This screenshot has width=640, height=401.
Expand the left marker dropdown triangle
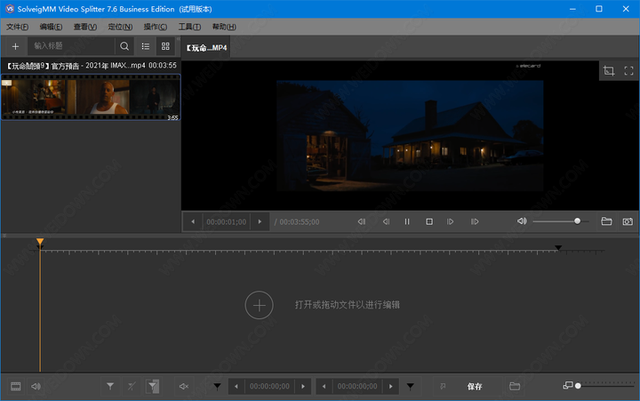217,386
